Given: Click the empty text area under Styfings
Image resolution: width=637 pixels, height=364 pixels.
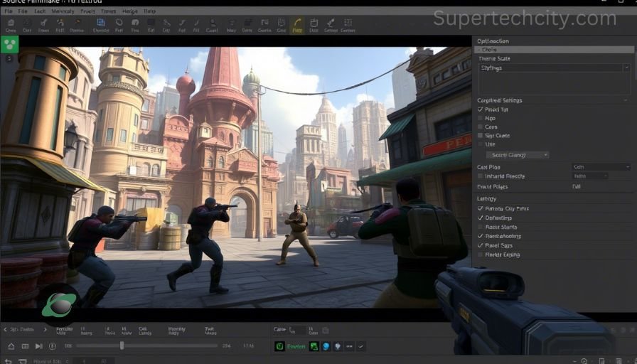Looking at the screenshot, I should 555,84.
